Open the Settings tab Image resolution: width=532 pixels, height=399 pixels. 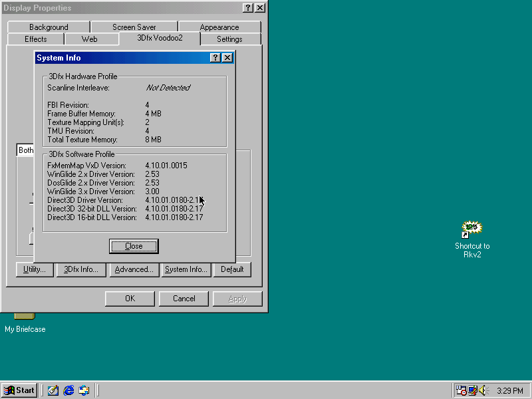pyautogui.click(x=229, y=39)
